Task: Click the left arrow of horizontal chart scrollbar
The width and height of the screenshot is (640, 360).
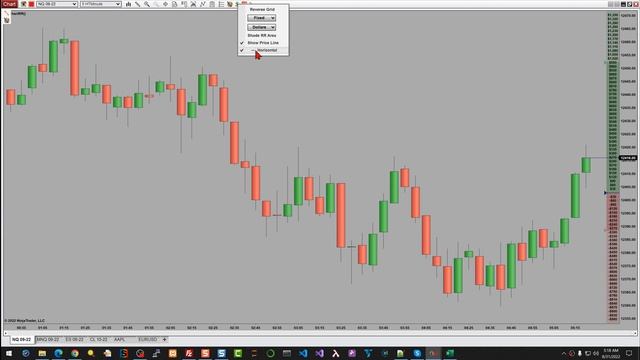Action: (x=5, y=333)
